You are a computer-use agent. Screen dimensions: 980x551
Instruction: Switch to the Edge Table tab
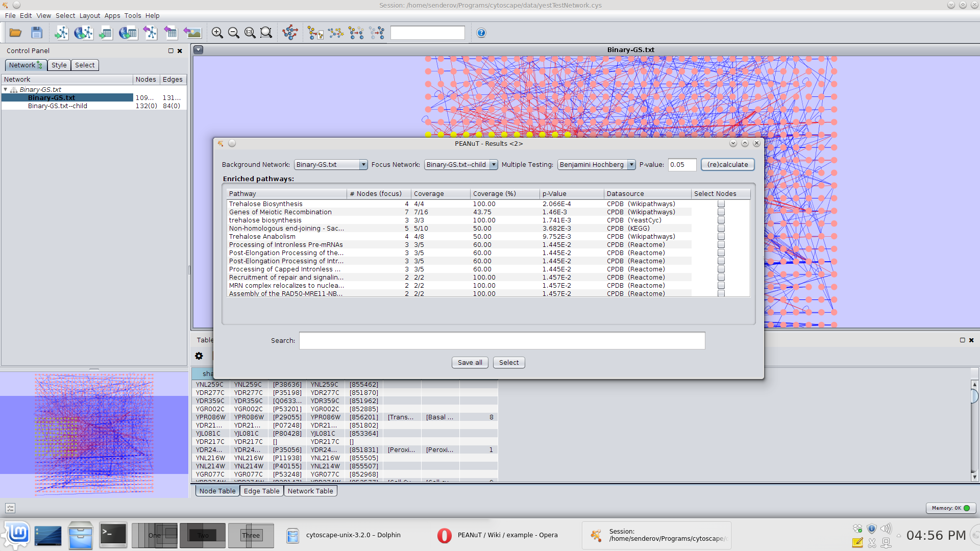pyautogui.click(x=261, y=491)
